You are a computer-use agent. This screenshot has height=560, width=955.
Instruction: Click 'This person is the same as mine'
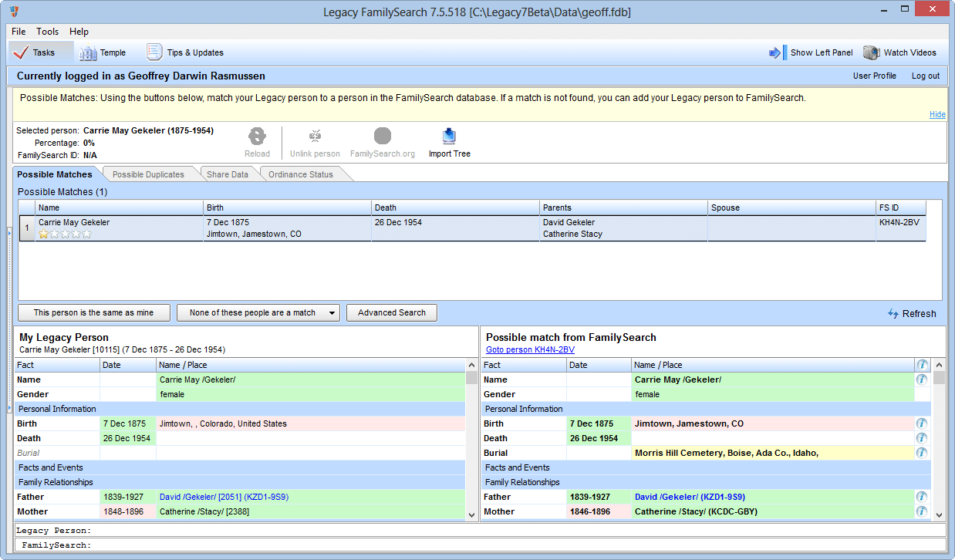tap(93, 312)
